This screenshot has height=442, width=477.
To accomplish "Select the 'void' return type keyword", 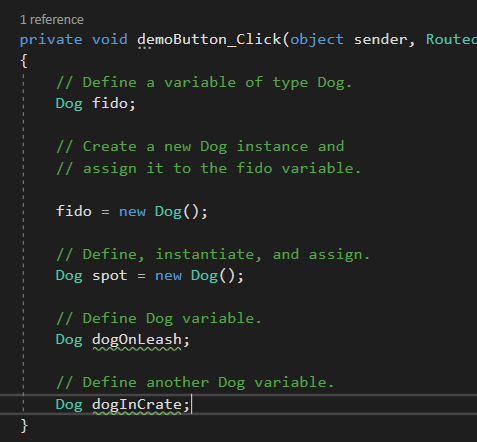I will (x=110, y=40).
